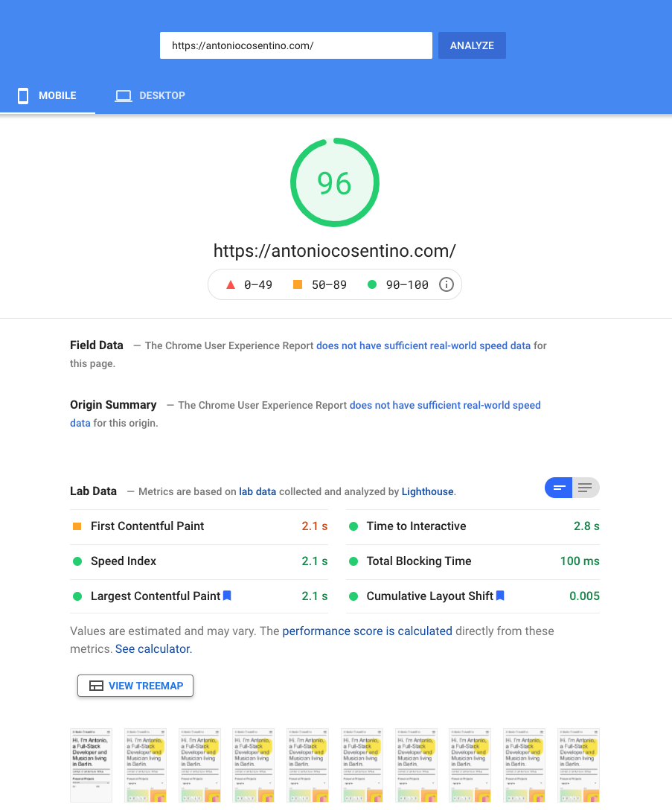Click the 'Origin Summary' heading
Viewport: 672px width, 810px height.
tap(113, 404)
